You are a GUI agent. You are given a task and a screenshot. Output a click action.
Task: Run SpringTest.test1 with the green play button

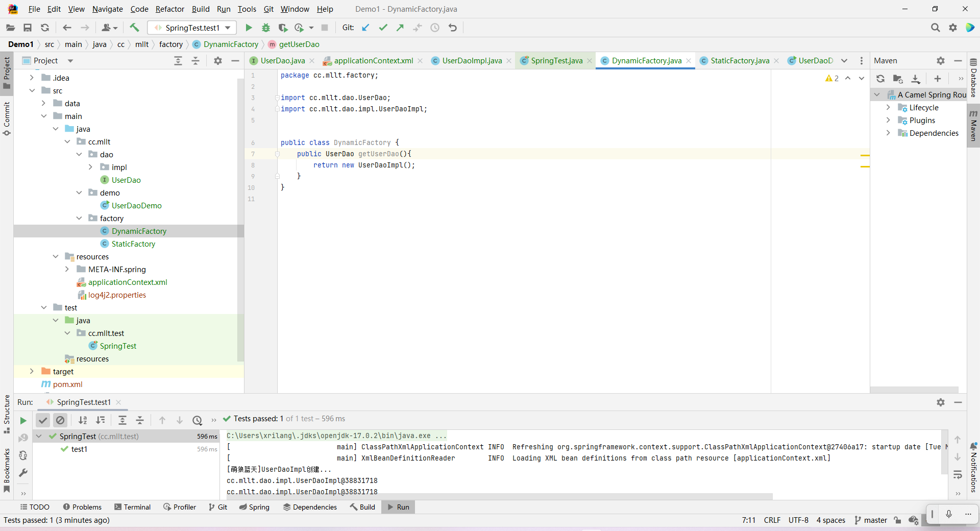click(249, 28)
